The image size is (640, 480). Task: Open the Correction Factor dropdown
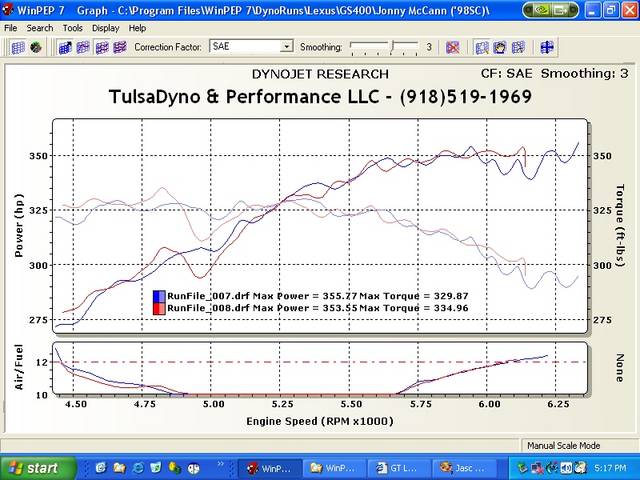click(286, 47)
